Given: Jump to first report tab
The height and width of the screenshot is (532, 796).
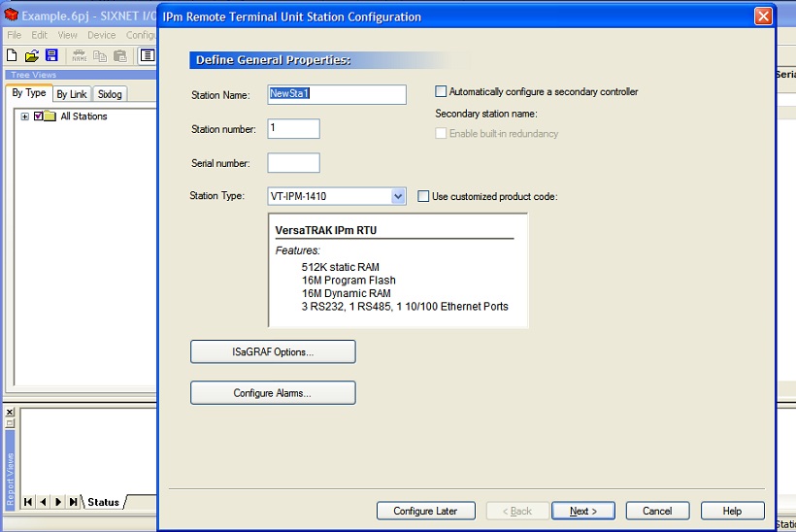Looking at the screenshot, I should click(28, 502).
